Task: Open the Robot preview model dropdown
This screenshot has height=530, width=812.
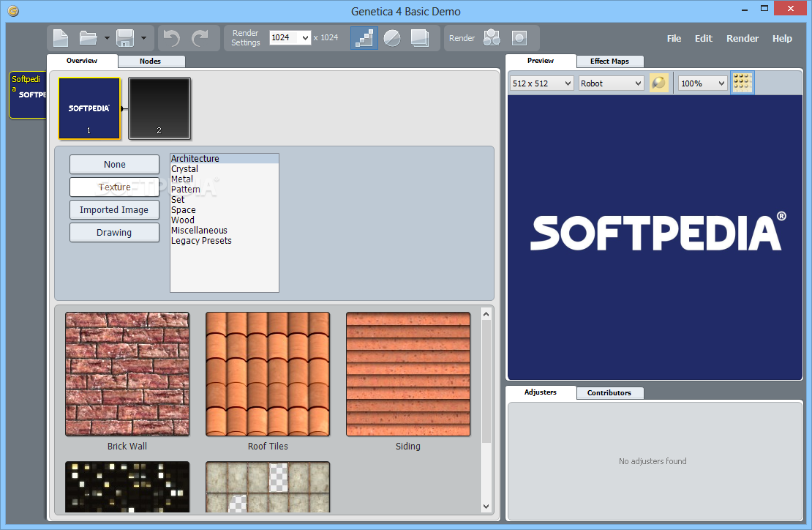Action: point(611,83)
